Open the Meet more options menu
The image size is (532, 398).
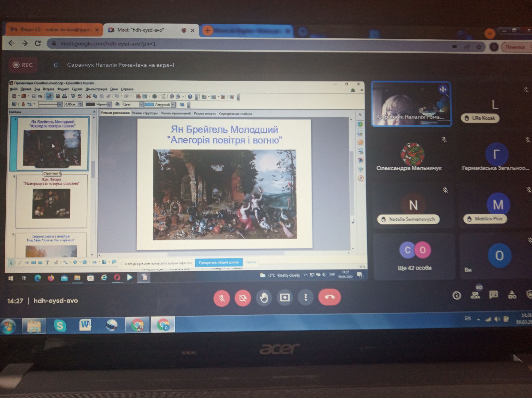(x=305, y=297)
